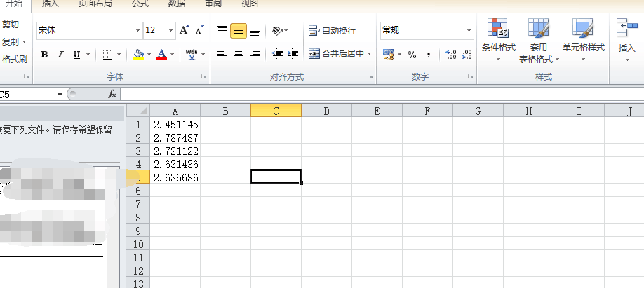The image size is (644, 288).
Task: Select cell with 2.787487
Action: tap(175, 137)
